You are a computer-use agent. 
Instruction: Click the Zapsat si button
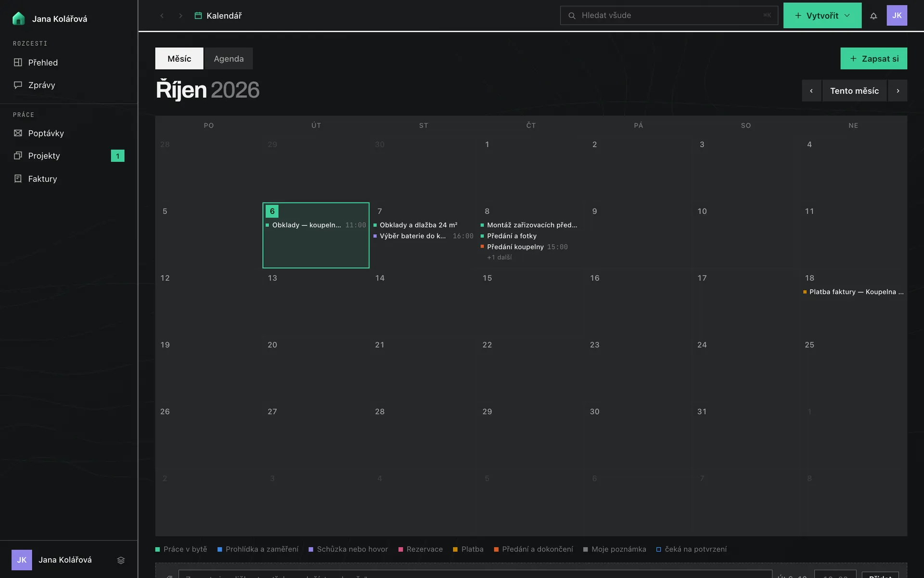point(874,58)
